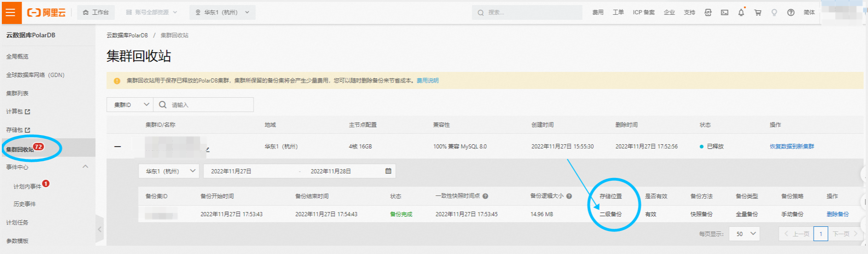Screen dimensions: 868x254
Task: Open the 存储包 external link
Action: pyautogui.click(x=18, y=130)
